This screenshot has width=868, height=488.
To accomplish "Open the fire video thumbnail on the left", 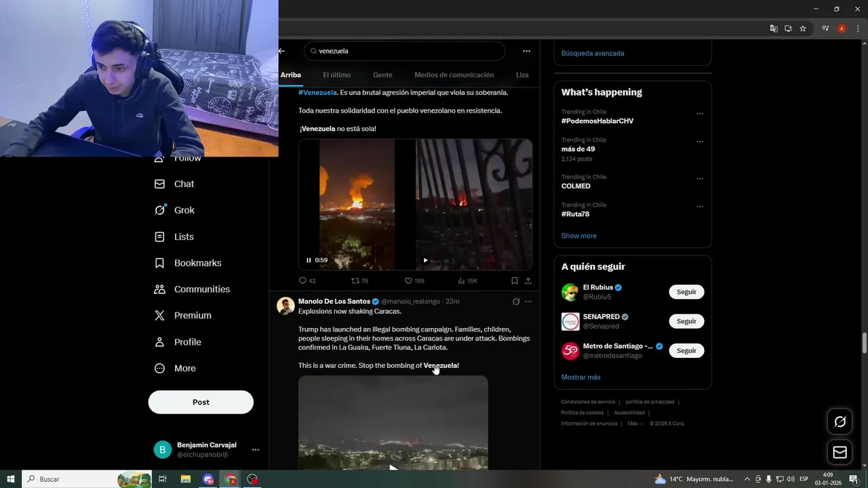I will [x=357, y=205].
